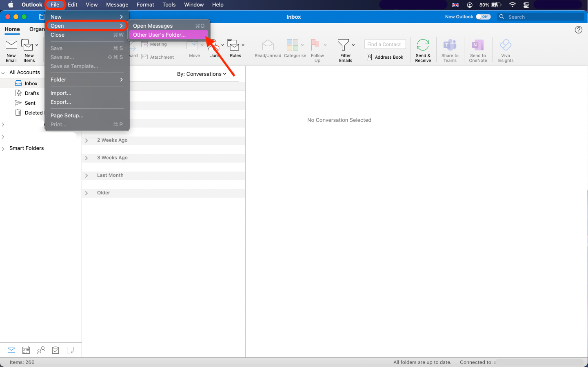Image resolution: width=588 pixels, height=368 pixels.
Task: Expand the Older message group
Action: click(87, 193)
